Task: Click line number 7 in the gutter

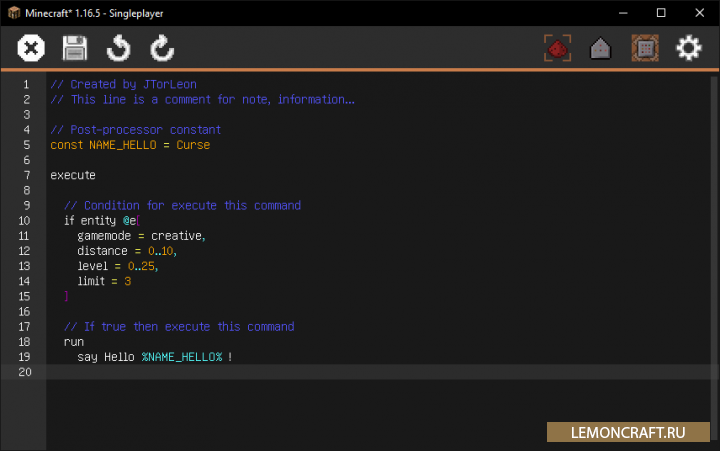Action: click(26, 175)
